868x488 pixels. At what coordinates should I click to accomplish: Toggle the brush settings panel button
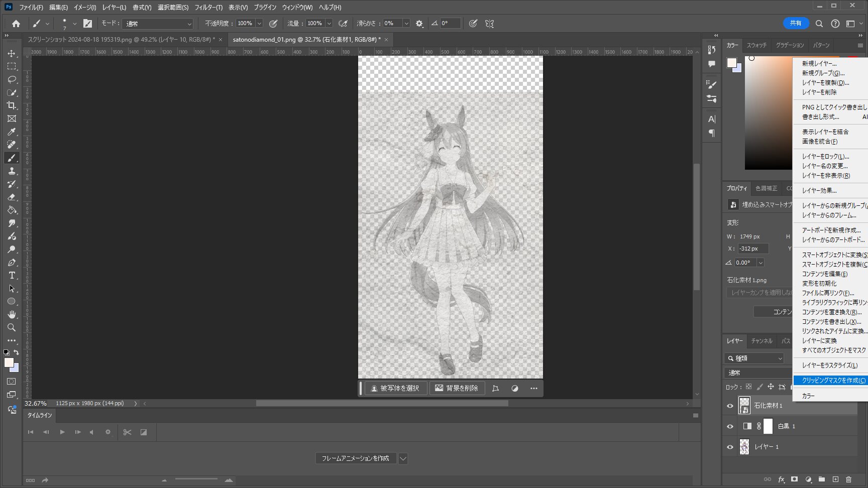click(87, 24)
